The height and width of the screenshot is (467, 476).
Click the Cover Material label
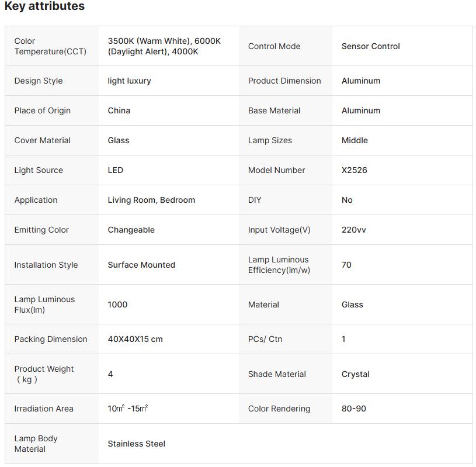[x=42, y=140]
